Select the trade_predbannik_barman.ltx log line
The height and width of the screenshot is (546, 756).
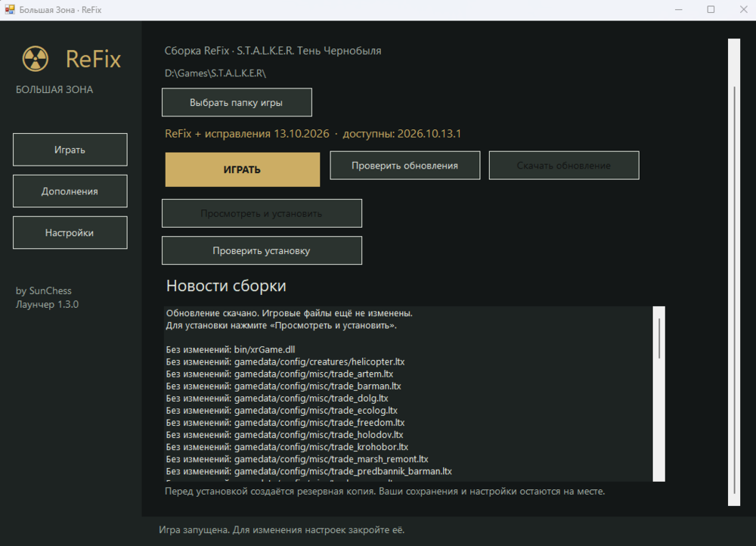point(309,471)
